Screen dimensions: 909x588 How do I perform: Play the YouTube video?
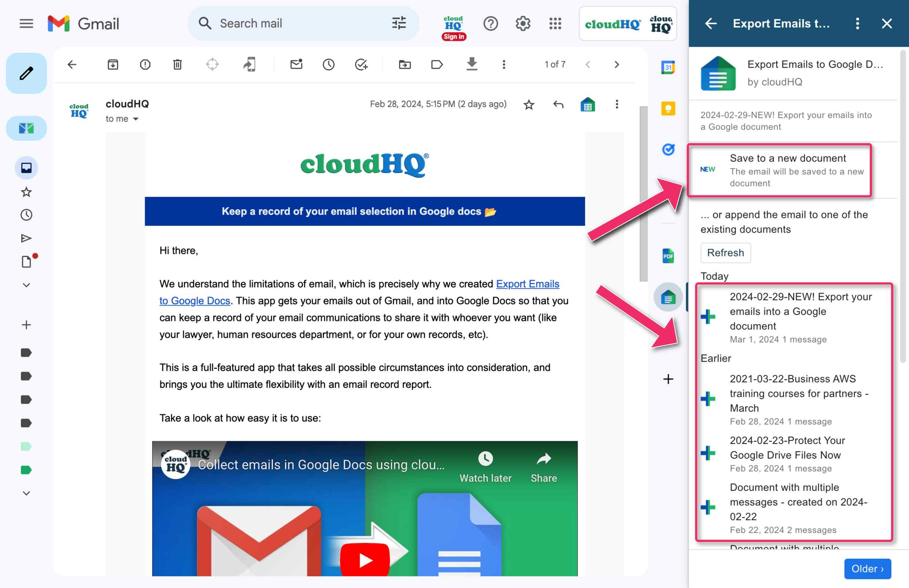click(365, 559)
